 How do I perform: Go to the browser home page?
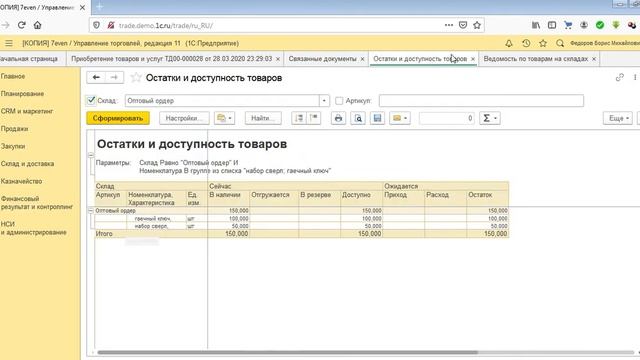[x=38, y=25]
